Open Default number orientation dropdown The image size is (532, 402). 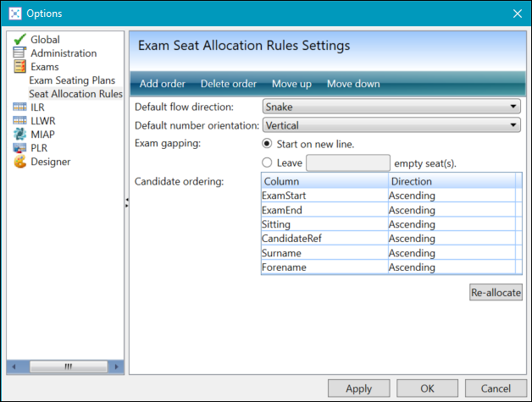391,125
